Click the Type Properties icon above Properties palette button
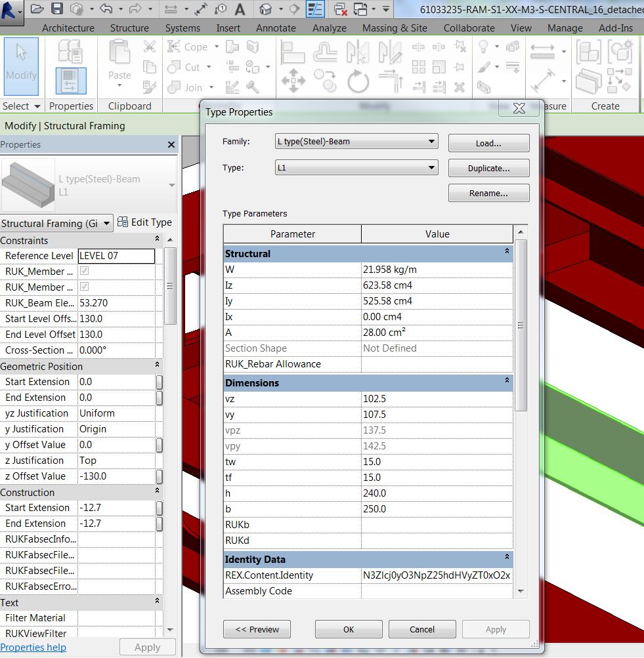Image resolution: width=644 pixels, height=658 pixels. click(70, 51)
